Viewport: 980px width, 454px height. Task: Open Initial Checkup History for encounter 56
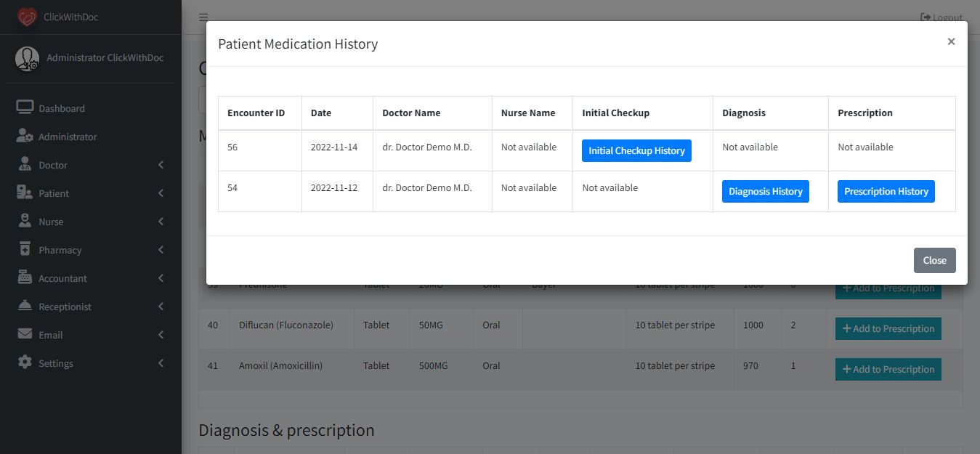636,150
